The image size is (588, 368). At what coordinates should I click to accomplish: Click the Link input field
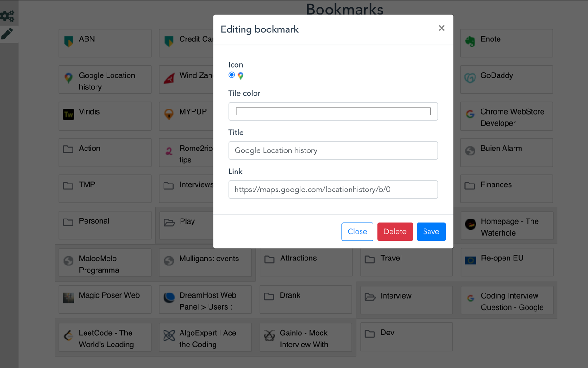(333, 190)
